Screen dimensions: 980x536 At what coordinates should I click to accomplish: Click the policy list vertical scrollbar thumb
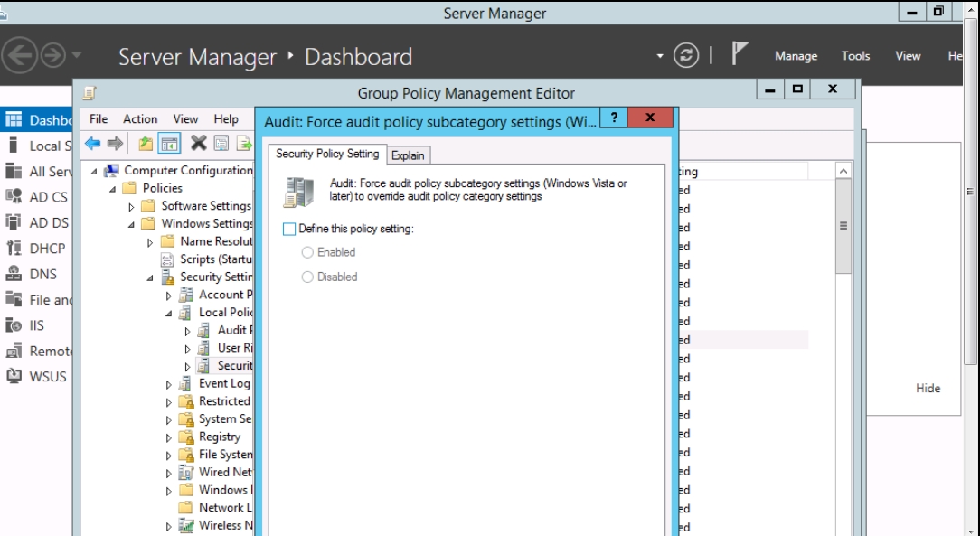(x=843, y=226)
